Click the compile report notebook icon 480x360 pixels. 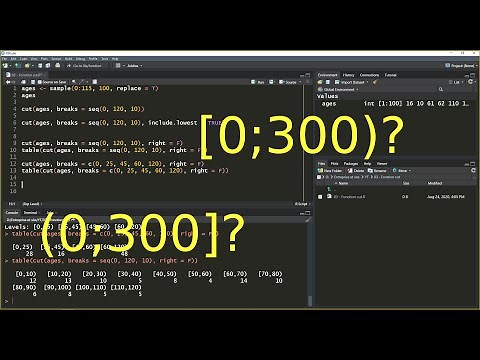95,82
